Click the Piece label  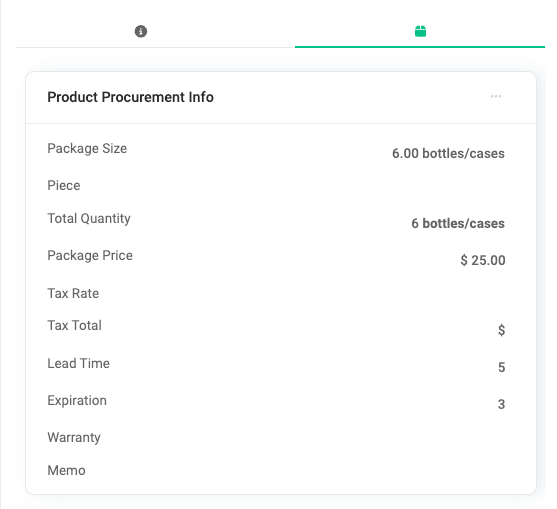pos(64,185)
